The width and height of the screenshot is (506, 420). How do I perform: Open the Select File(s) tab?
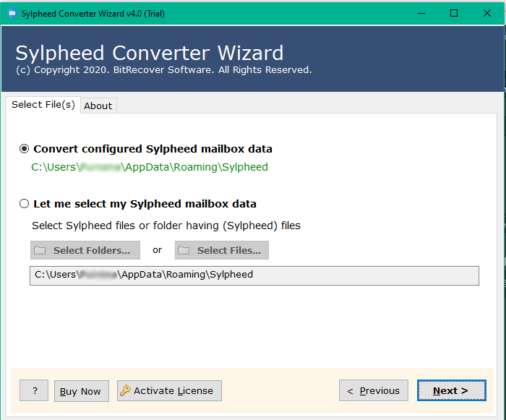click(43, 105)
